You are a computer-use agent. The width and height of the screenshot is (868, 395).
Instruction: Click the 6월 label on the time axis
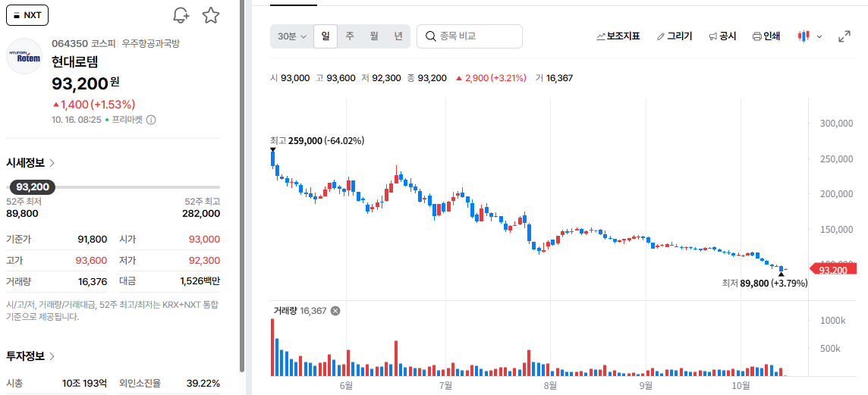click(x=347, y=385)
